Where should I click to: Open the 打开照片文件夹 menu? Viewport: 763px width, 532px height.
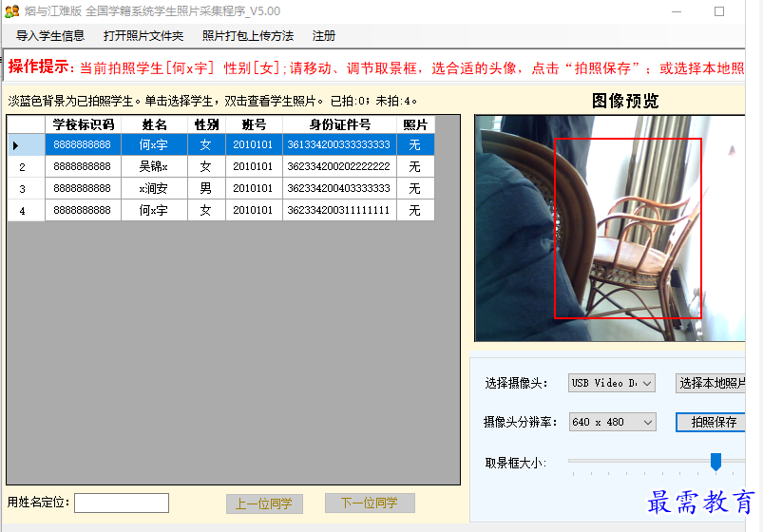tap(143, 35)
